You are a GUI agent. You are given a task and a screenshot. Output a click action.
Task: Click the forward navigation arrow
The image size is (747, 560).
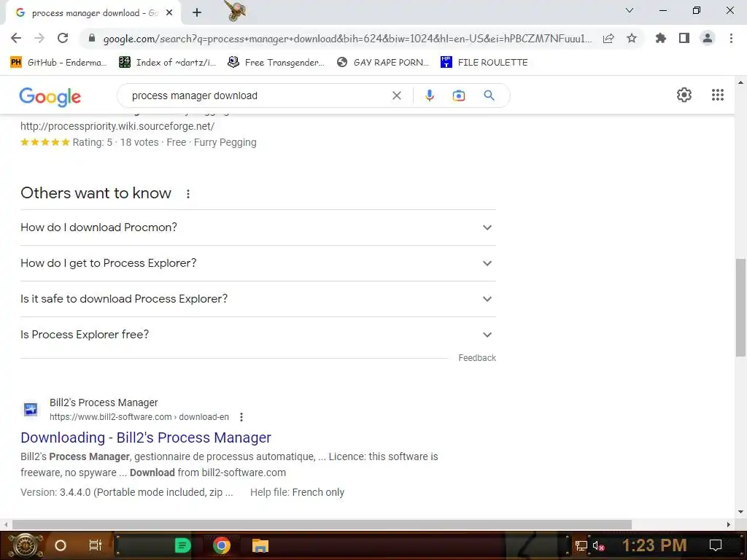39,38
